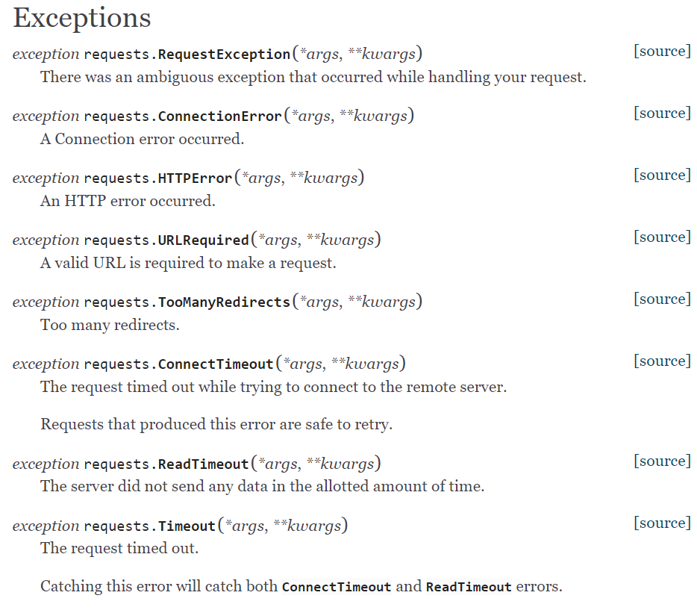The width and height of the screenshot is (697, 616).
Task: Click requests.URLRequired signature name
Action: click(x=166, y=240)
